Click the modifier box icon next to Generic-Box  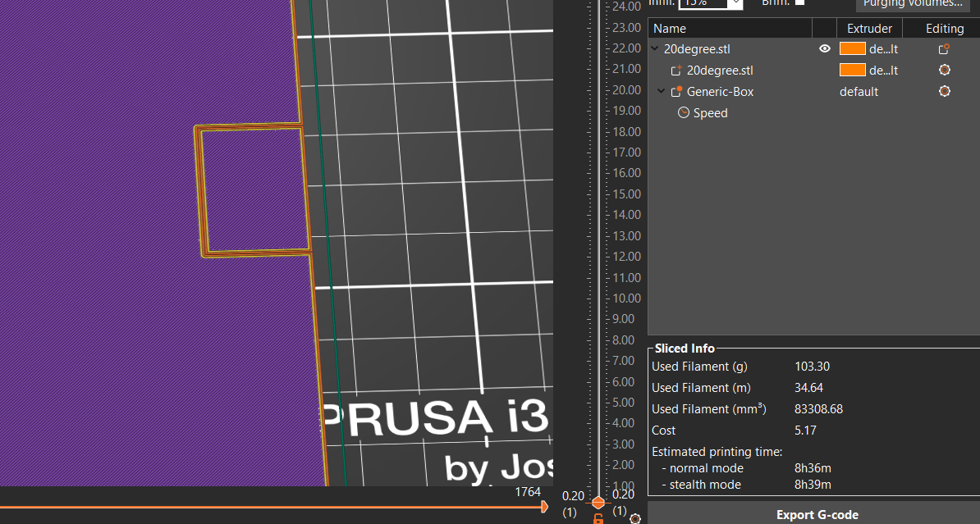tap(675, 91)
